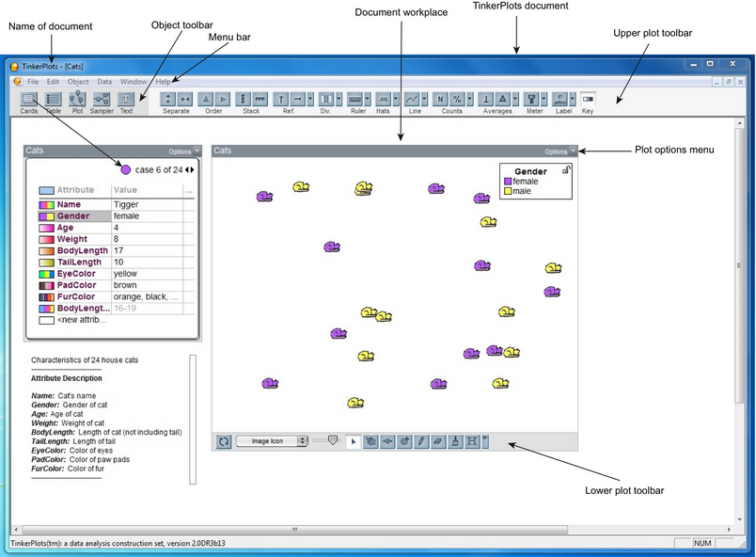Viewport: 756px width, 557px height.
Task: Click the vertical Stack button
Action: [243, 100]
